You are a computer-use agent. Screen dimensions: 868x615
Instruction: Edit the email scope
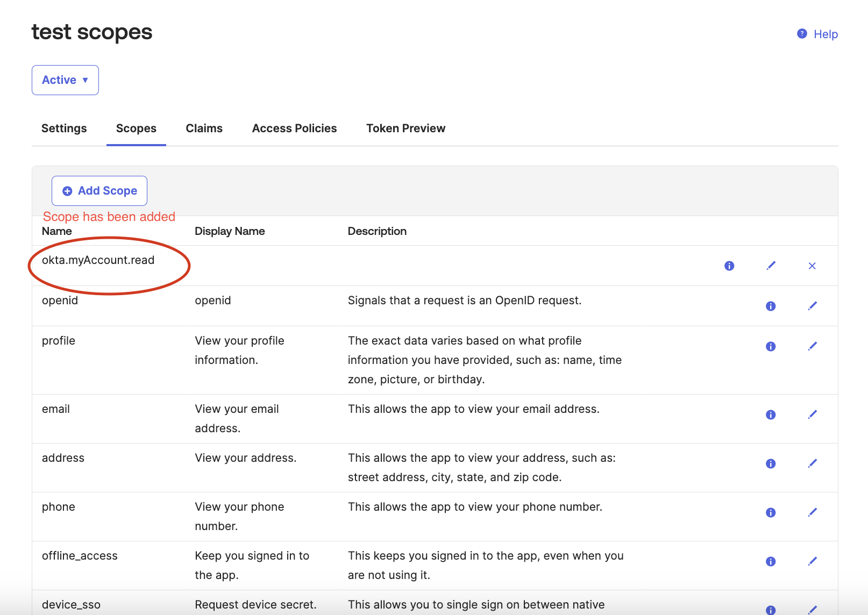point(812,414)
